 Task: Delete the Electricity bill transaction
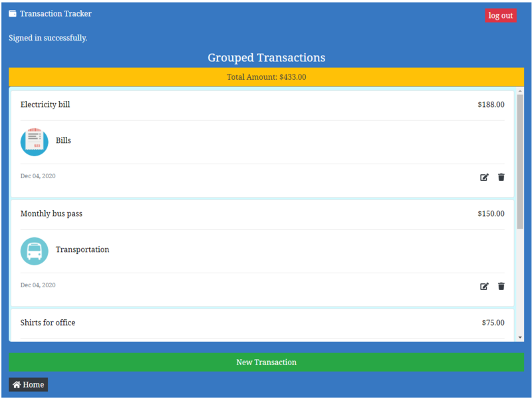501,177
